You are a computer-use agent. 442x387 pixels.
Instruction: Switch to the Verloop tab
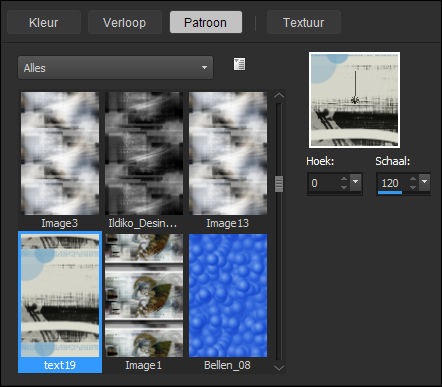pyautogui.click(x=124, y=22)
